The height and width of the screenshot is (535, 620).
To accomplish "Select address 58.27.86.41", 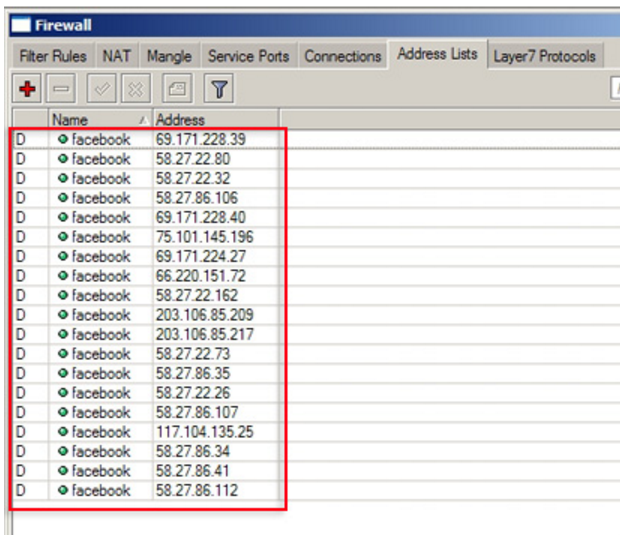I will [193, 471].
